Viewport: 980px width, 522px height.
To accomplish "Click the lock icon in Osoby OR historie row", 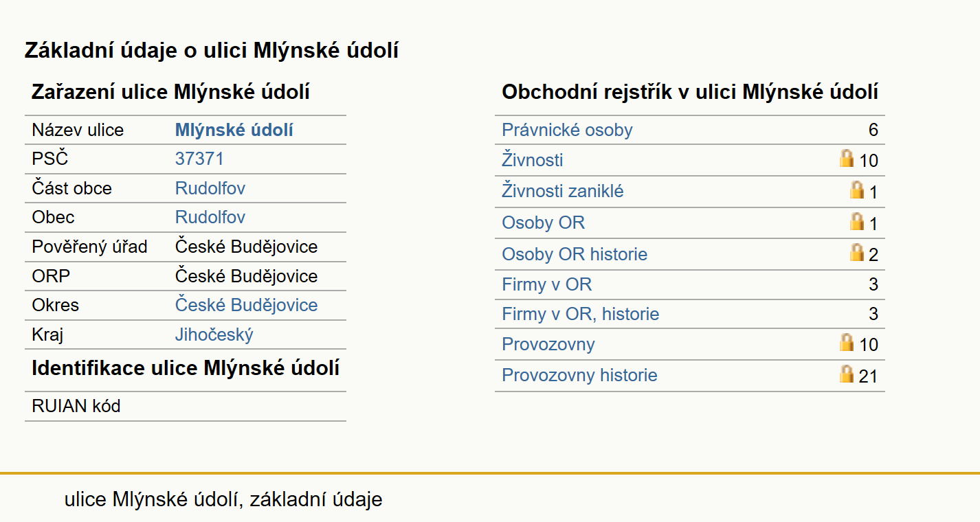I will point(857,252).
